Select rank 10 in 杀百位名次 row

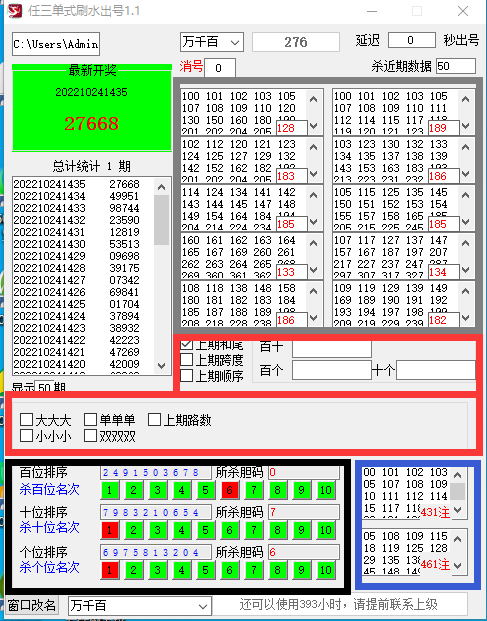click(x=325, y=490)
